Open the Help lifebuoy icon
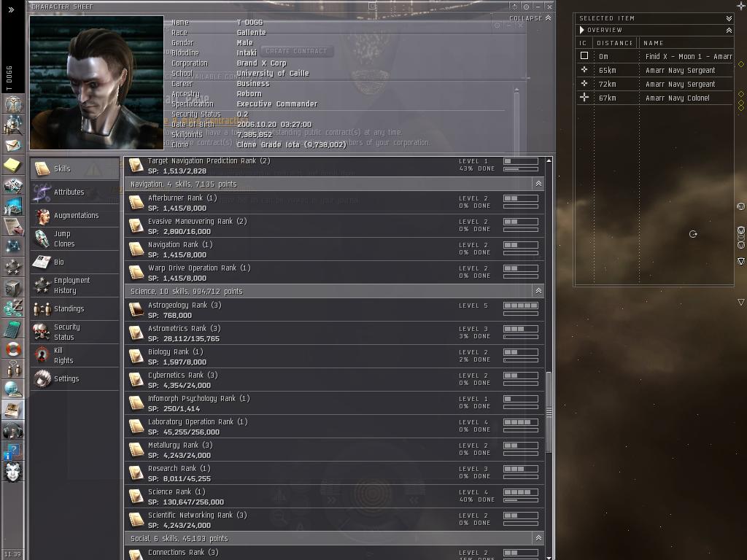The height and width of the screenshot is (560, 747). click(13, 349)
